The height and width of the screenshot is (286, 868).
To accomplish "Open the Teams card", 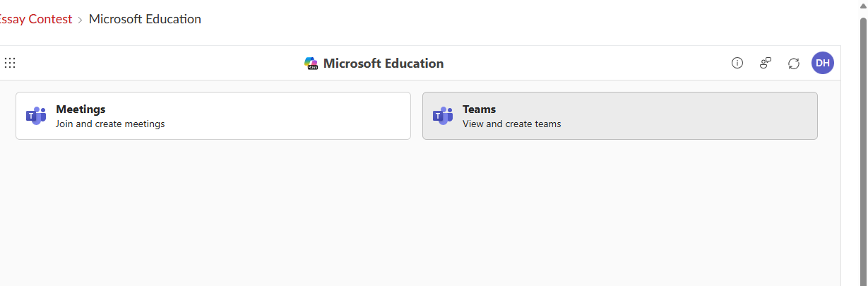I will click(620, 116).
